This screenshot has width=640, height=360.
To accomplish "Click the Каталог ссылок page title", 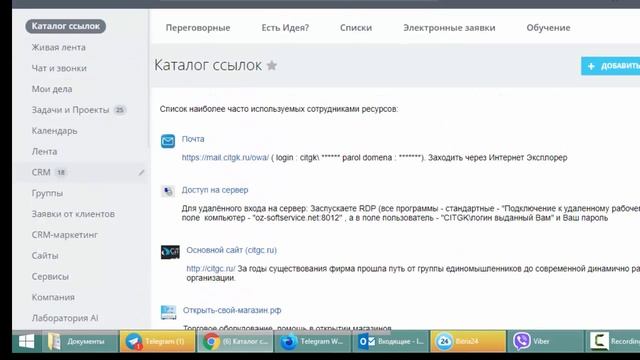I will click(208, 65).
